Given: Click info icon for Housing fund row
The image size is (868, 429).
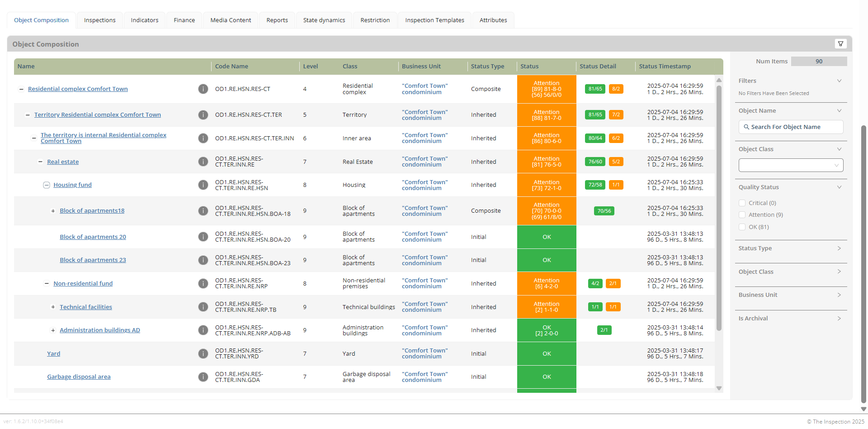Looking at the screenshot, I should (203, 185).
